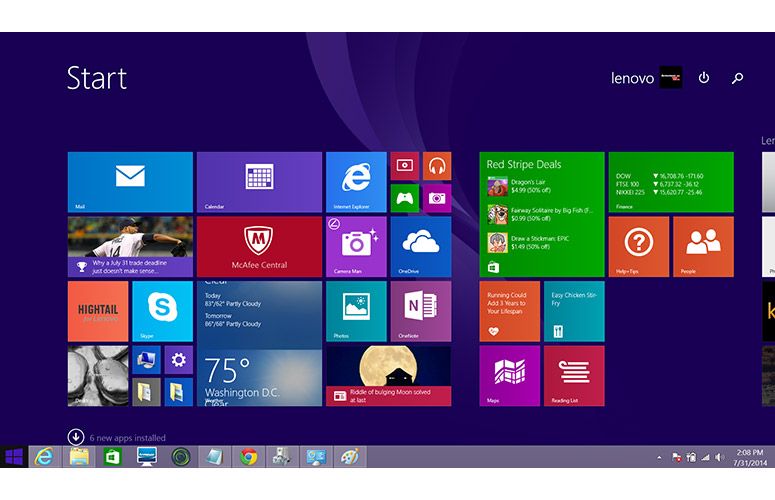
Task: Open the green circular taskbar app
Action: pos(181,457)
